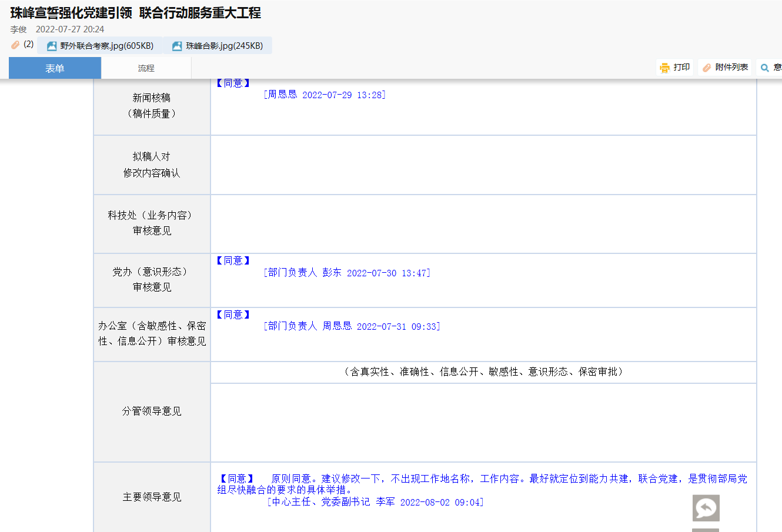Click the paperclip icon beside 附件列表
Image resolution: width=782 pixels, height=532 pixels.
[x=707, y=68]
